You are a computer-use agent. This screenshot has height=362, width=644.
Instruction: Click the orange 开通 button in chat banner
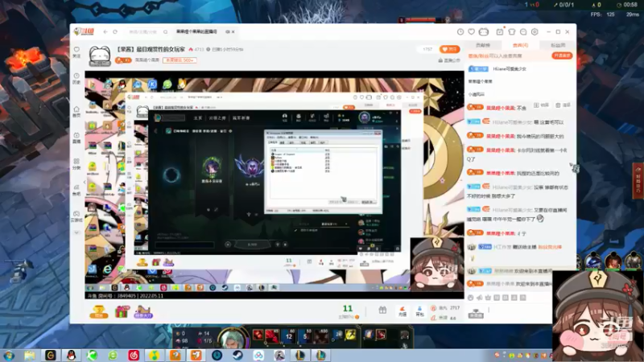[562, 56]
